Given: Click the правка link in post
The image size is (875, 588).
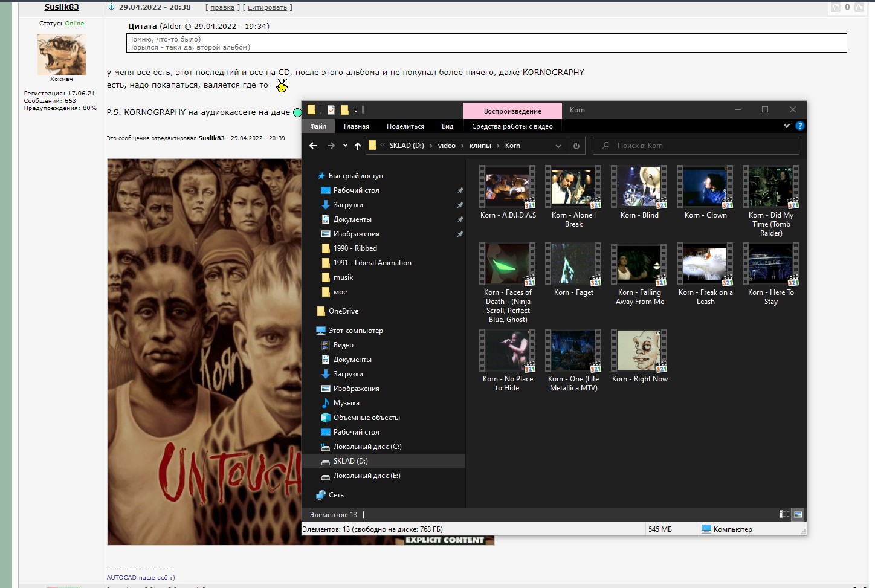Looking at the screenshot, I should (222, 7).
